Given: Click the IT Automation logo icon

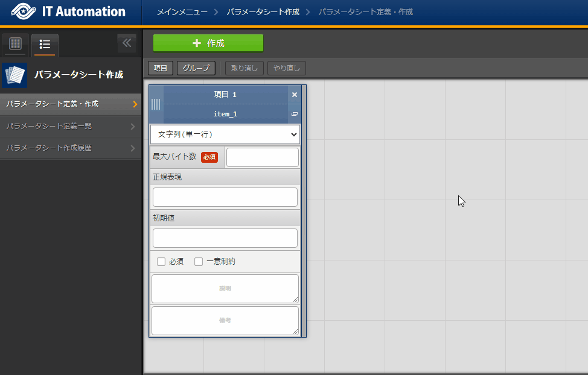Looking at the screenshot, I should tap(24, 12).
